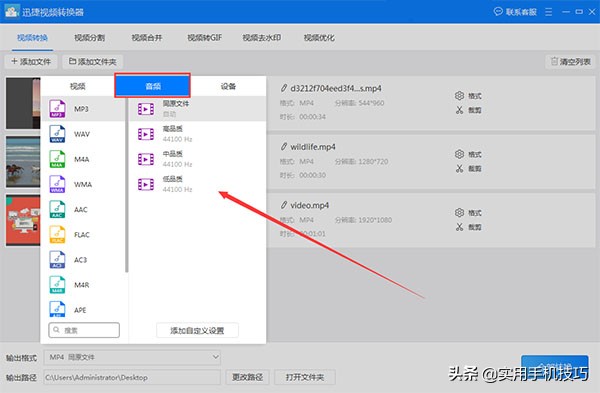This screenshot has width=600, height=393.
Task: Switch to 视频分割 tab
Action: [x=90, y=38]
